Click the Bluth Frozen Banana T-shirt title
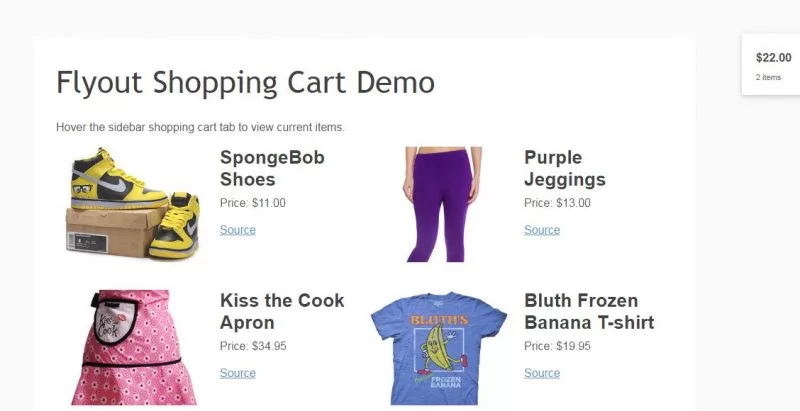800x411 pixels. click(x=589, y=311)
